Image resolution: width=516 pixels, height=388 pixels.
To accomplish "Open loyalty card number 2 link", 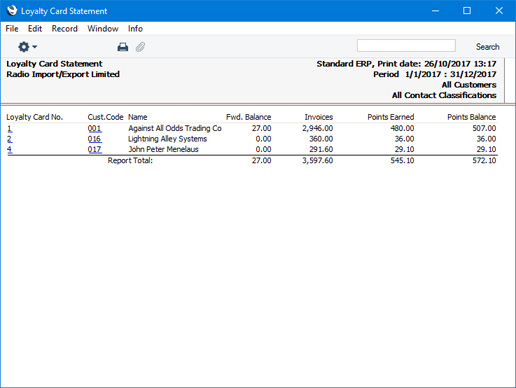I will coord(10,139).
